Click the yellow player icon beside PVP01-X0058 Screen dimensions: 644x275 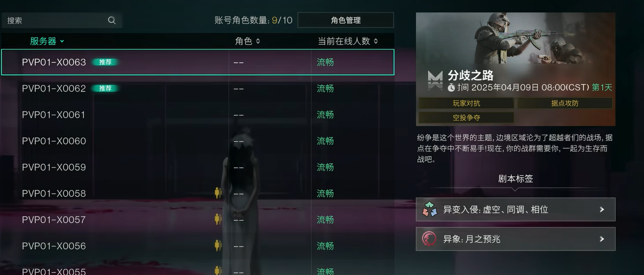pyautogui.click(x=218, y=193)
